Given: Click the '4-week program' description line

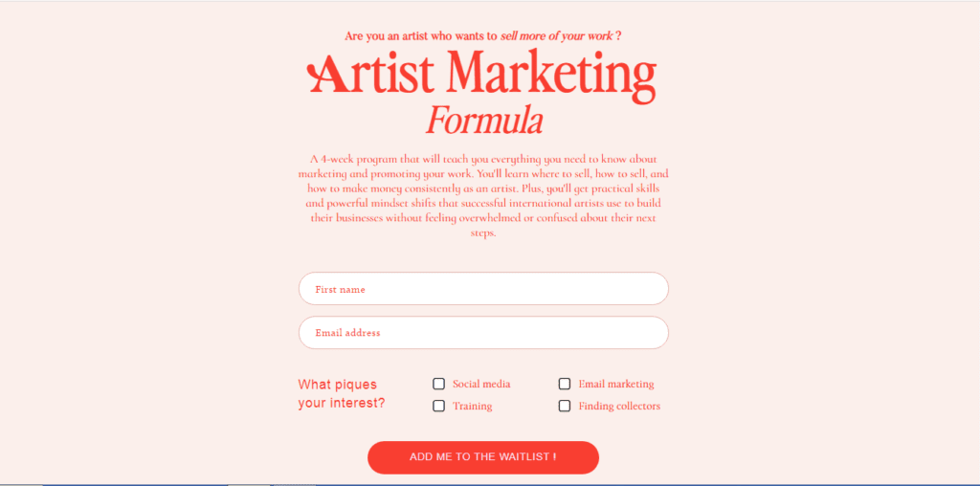Looking at the screenshot, I should coord(483,159).
